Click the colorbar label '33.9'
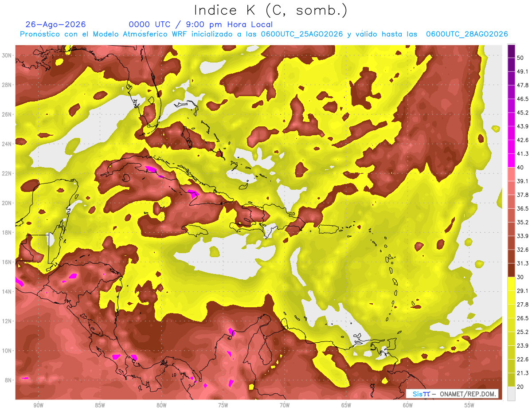Viewport: 532px width, 411px height. point(523,236)
